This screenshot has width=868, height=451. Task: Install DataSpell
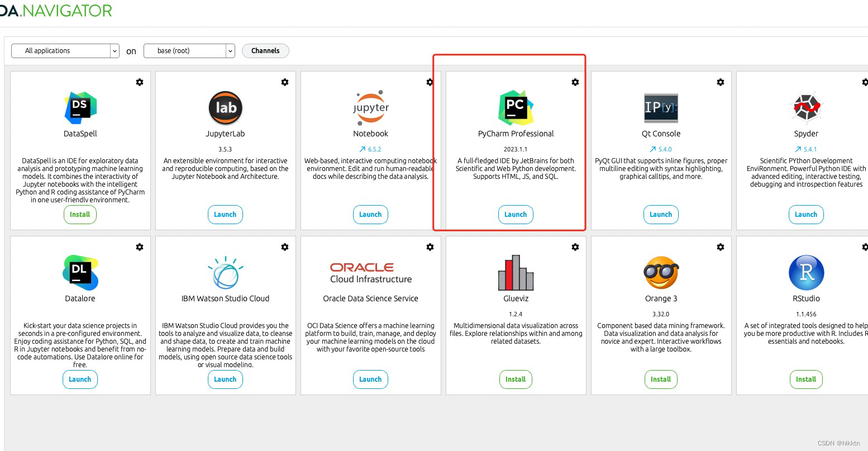[80, 215]
